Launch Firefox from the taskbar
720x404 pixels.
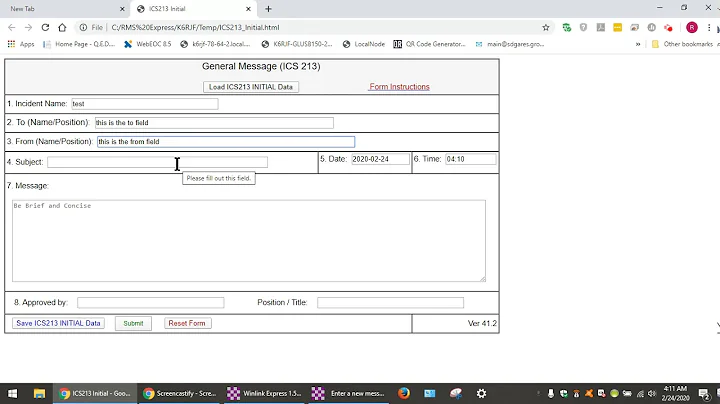pyautogui.click(x=404, y=393)
